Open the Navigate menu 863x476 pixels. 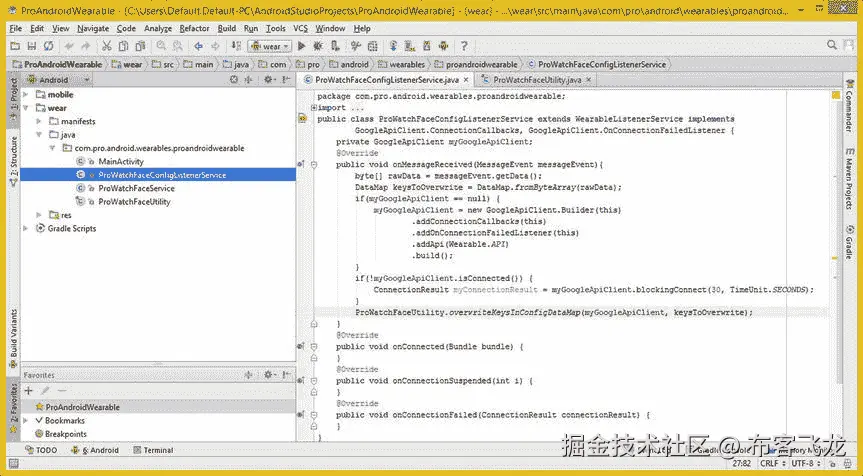point(93,29)
